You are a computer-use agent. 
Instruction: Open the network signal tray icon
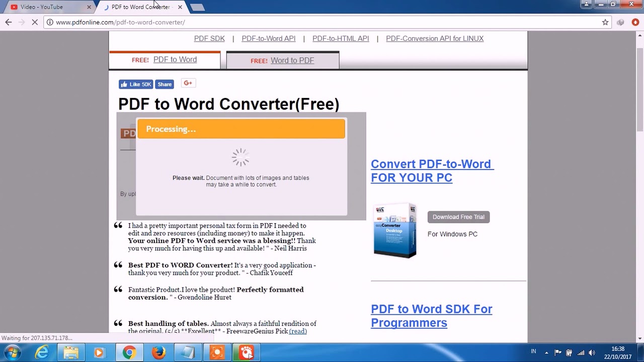[581, 353]
